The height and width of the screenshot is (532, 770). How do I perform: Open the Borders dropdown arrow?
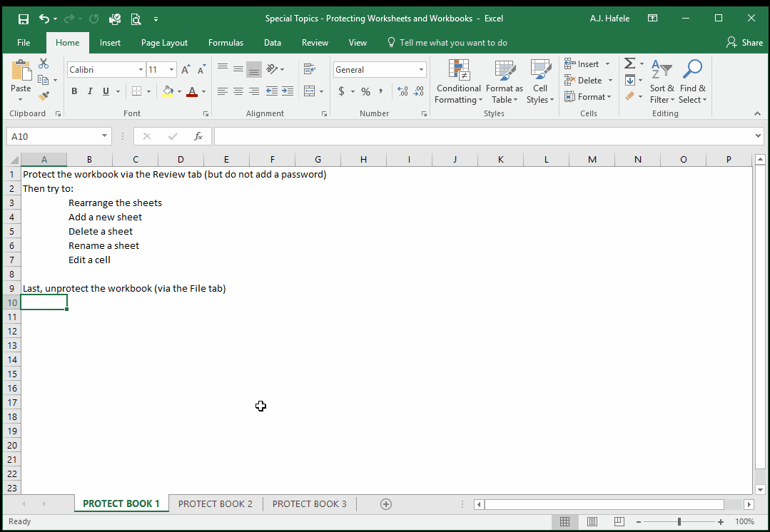[x=149, y=91]
